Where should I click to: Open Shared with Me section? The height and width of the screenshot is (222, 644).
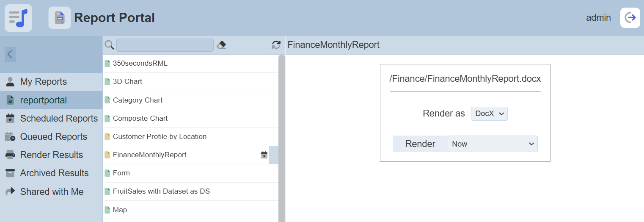[52, 192]
